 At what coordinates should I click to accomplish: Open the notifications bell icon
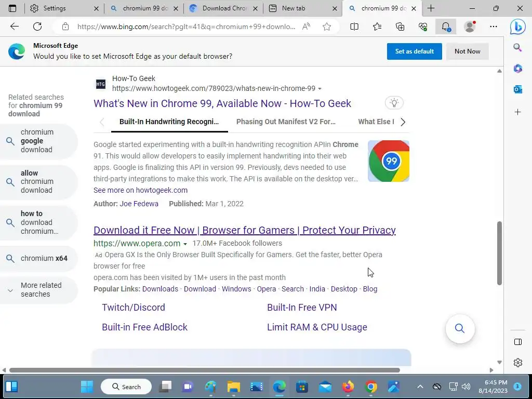[446, 26]
